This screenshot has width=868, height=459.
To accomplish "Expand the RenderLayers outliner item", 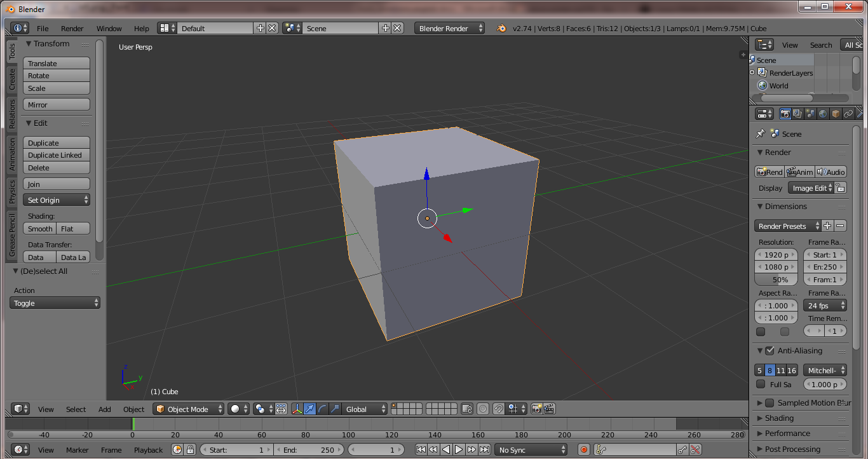I will (x=752, y=72).
